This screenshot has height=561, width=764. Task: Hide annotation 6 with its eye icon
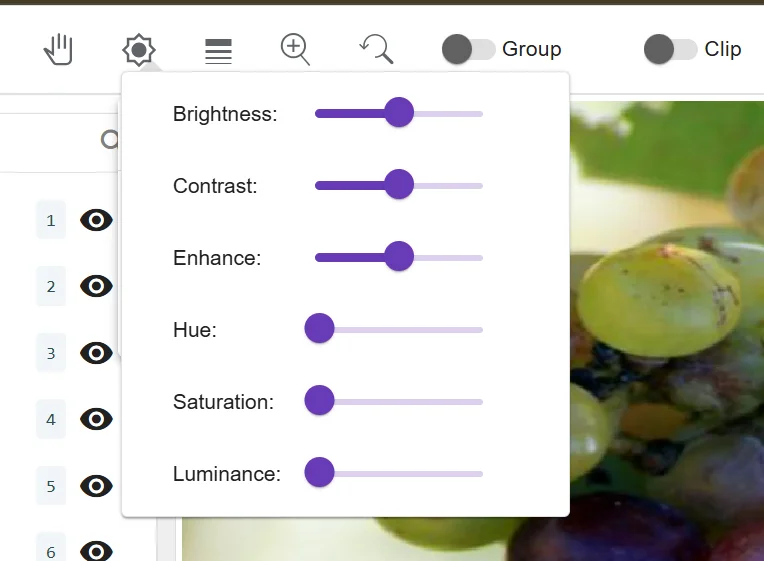tap(96, 551)
